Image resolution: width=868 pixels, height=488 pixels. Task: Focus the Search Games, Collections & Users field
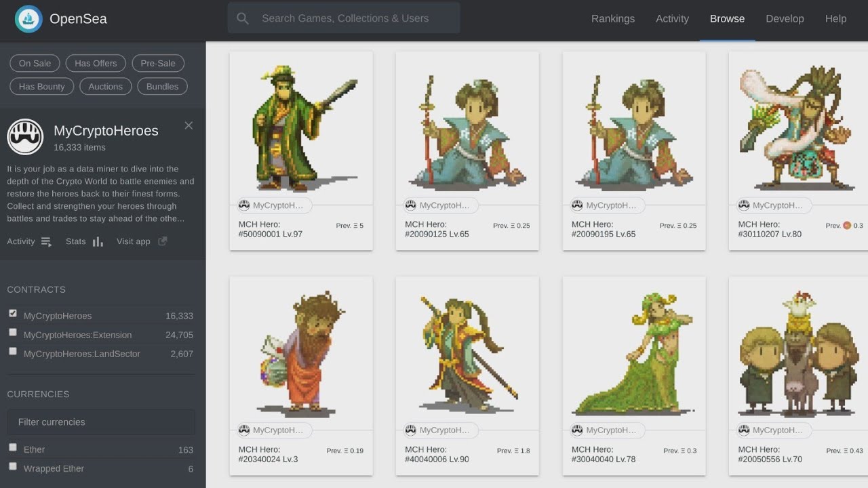[344, 18]
